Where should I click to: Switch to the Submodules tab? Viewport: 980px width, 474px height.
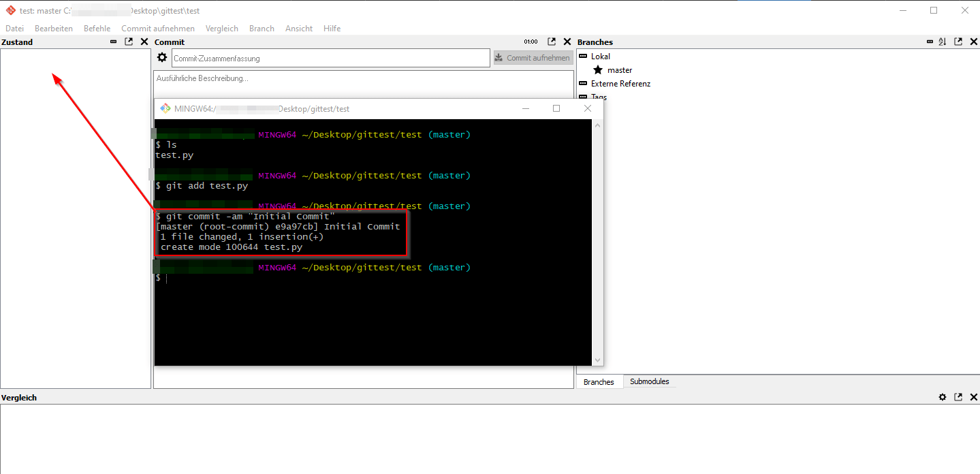point(649,382)
